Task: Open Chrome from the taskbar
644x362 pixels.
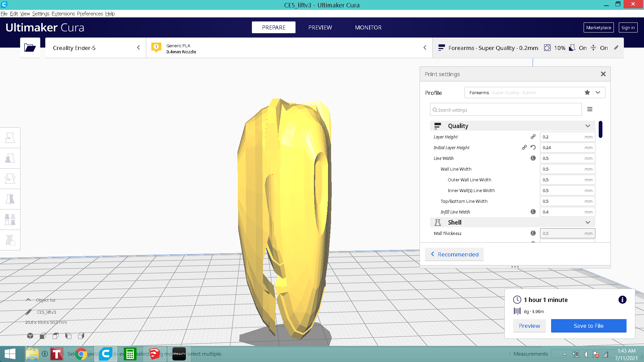Action: (x=81, y=354)
